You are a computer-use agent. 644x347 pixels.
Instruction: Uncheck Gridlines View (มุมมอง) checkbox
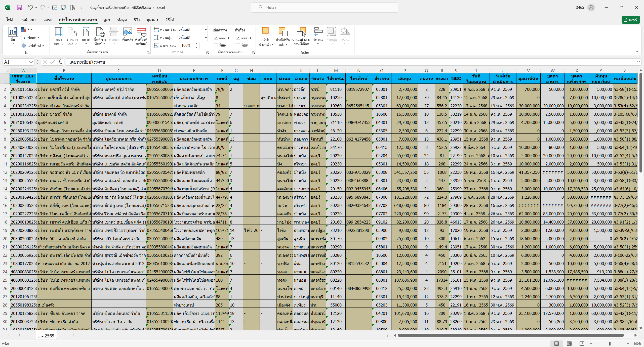coord(216,38)
